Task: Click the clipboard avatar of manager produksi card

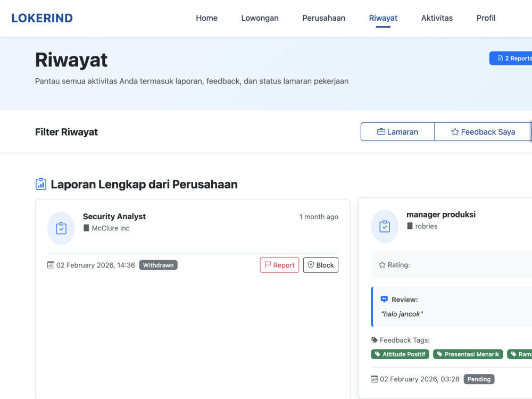Action: pos(385,226)
